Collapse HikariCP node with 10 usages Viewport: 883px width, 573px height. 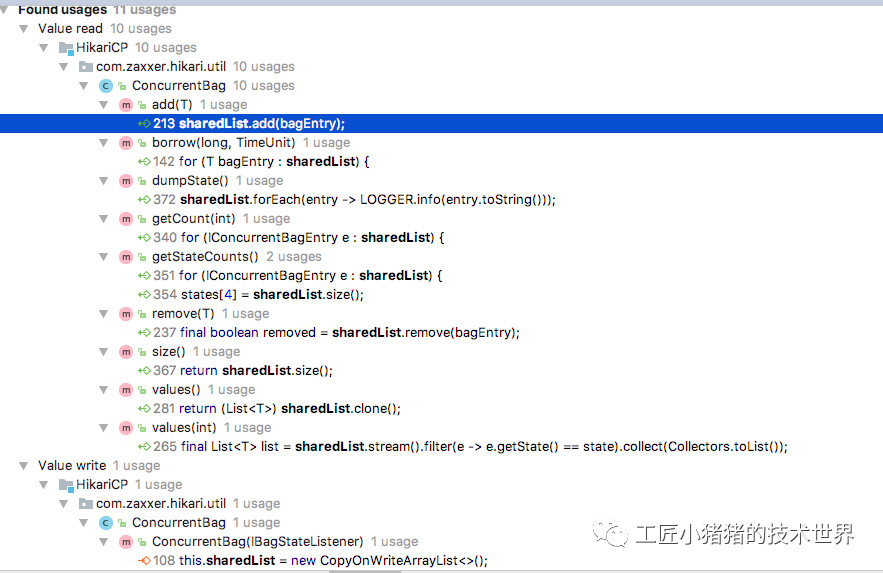click(x=43, y=48)
